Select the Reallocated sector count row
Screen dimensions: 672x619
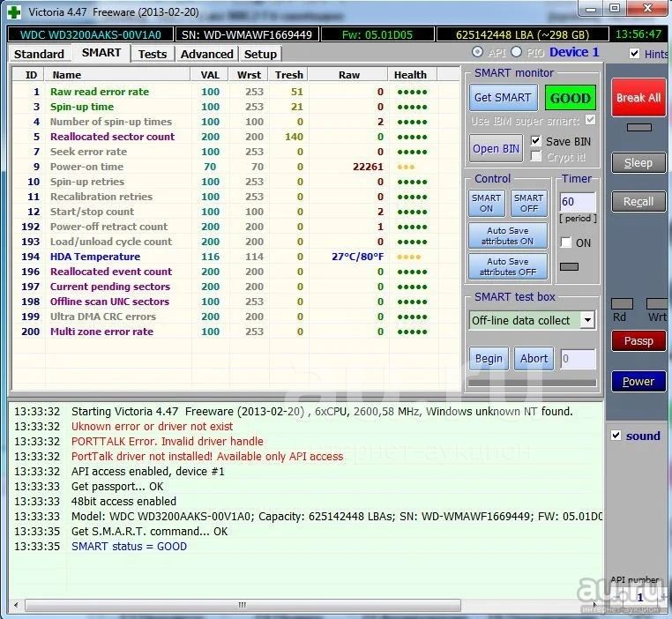[235, 137]
